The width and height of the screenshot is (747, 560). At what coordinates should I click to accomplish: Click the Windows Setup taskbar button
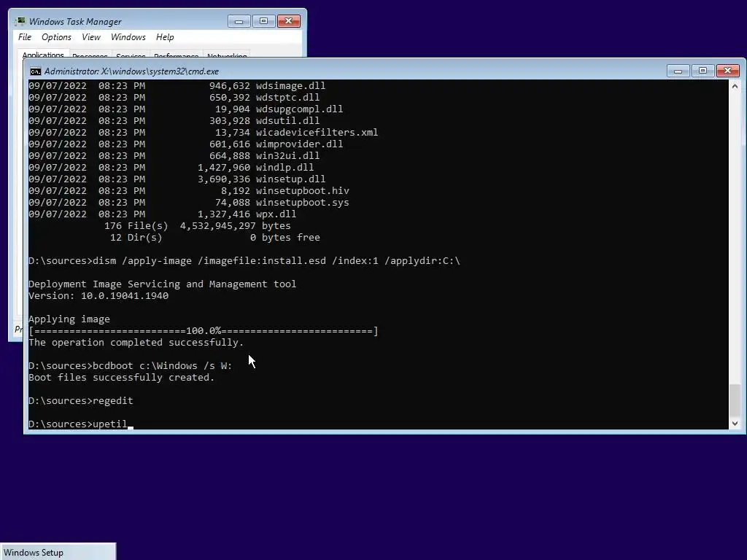pyautogui.click(x=58, y=552)
